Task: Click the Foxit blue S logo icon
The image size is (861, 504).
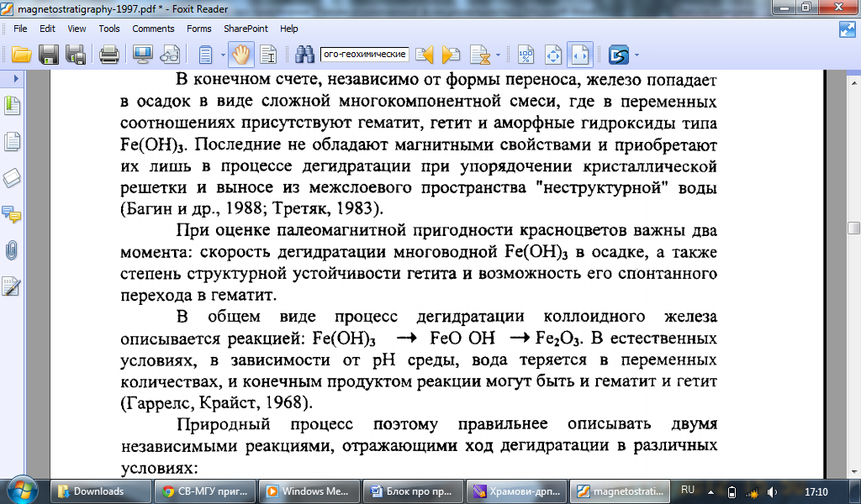Action: (x=619, y=55)
